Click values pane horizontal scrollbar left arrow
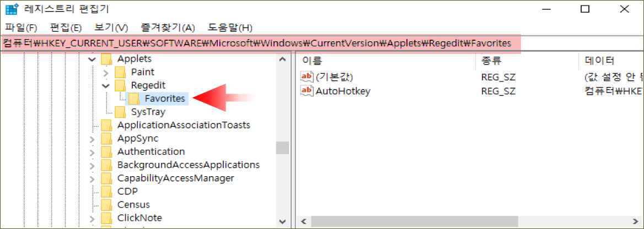 click(x=304, y=222)
